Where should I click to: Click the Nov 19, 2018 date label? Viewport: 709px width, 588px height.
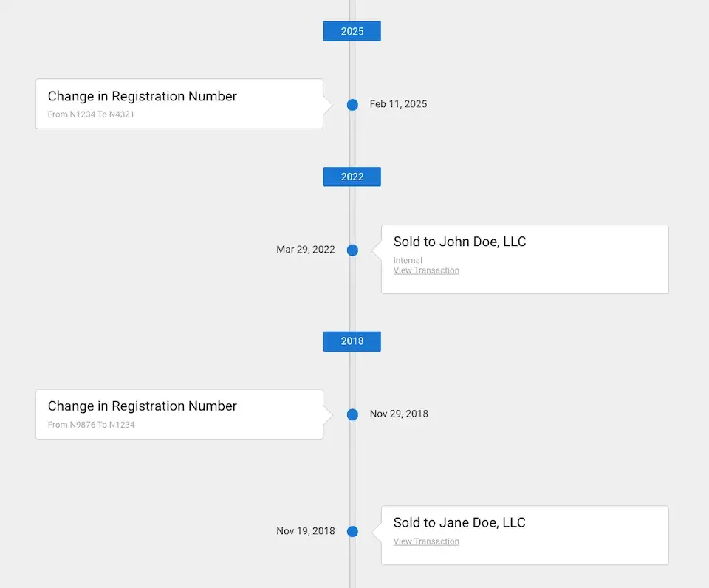(x=306, y=531)
